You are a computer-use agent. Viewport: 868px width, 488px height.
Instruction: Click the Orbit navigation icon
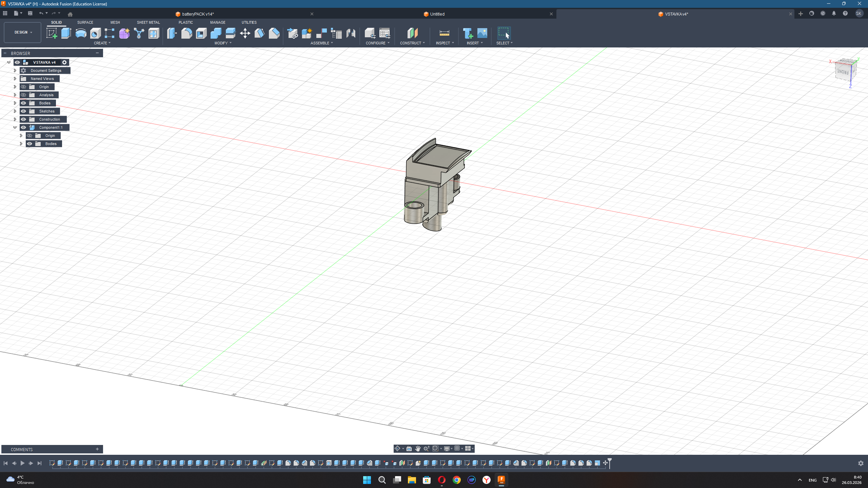click(397, 448)
